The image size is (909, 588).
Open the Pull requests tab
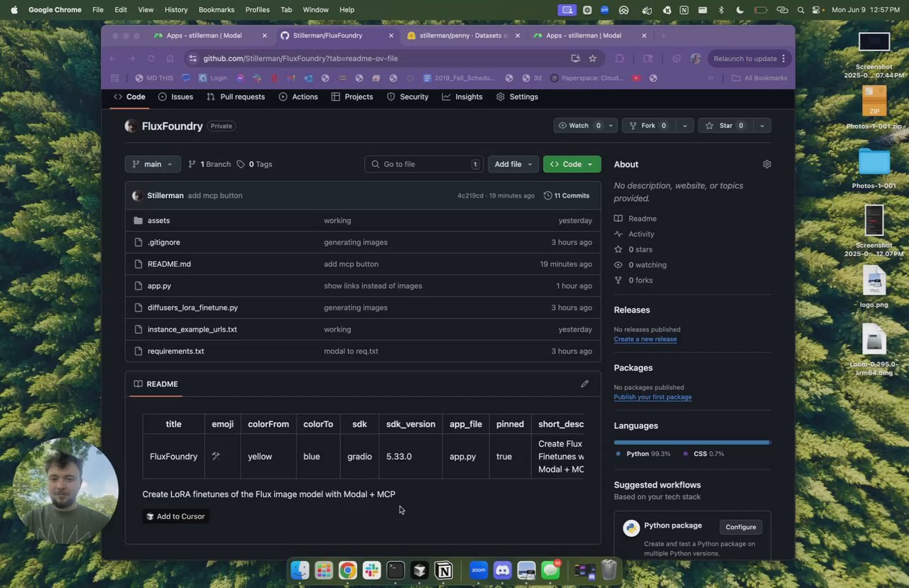point(236,97)
